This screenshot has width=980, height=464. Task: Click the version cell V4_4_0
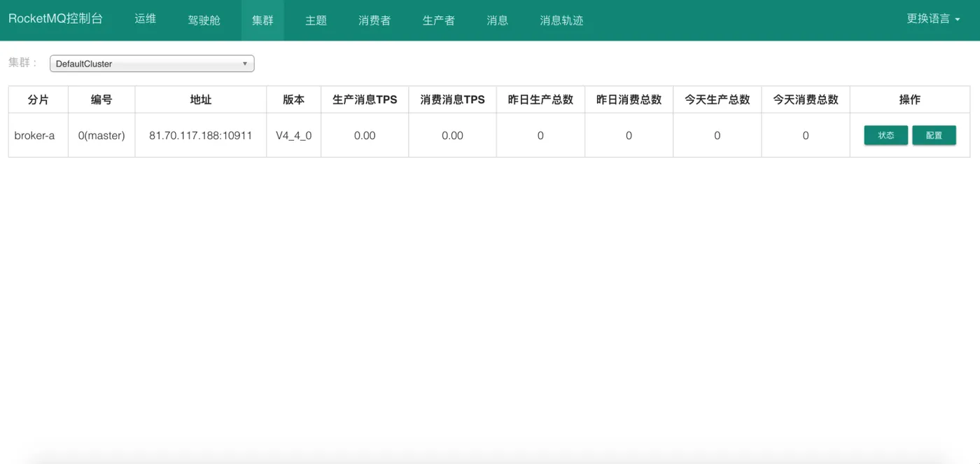[x=293, y=135]
